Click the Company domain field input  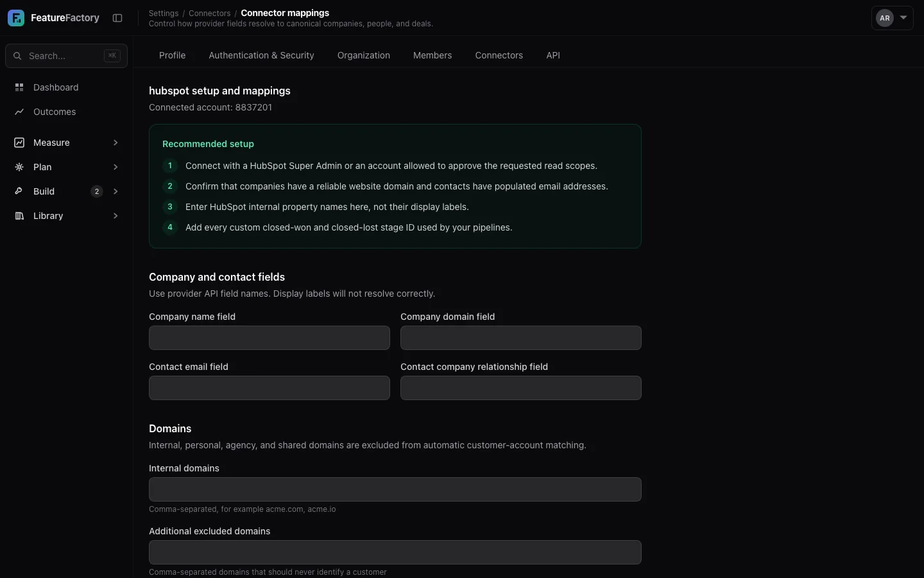tap(521, 338)
